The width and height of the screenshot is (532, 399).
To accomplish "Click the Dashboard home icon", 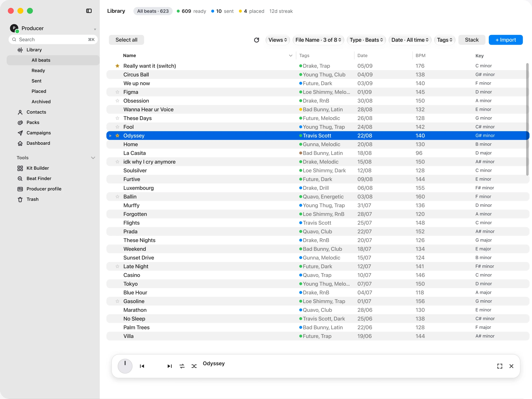I will (x=20, y=143).
